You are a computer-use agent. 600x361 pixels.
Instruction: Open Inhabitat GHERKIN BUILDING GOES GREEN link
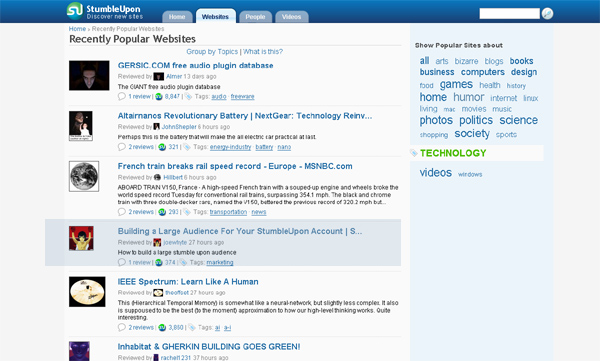[x=209, y=347]
